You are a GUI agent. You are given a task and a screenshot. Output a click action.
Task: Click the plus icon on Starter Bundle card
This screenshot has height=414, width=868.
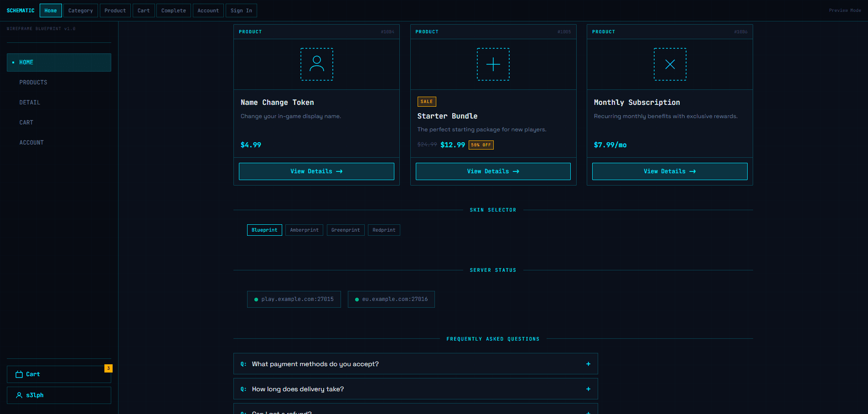point(493,64)
